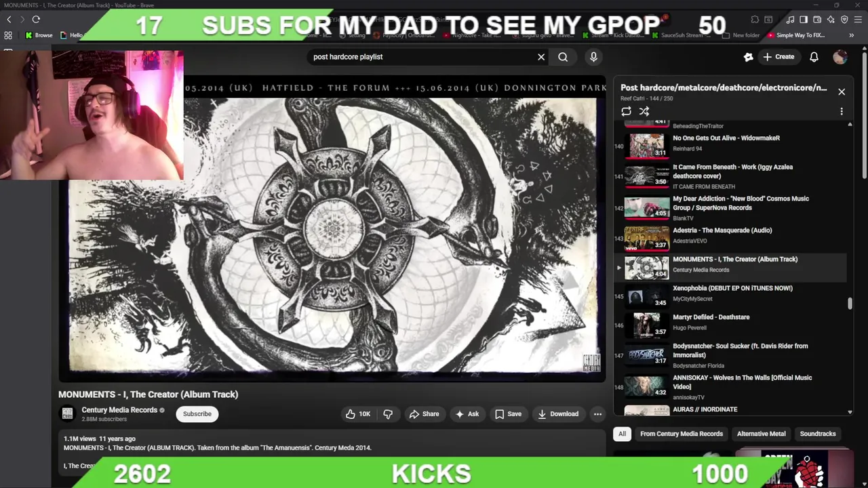
Task: Toggle Brave sidebar panel
Action: (804, 20)
